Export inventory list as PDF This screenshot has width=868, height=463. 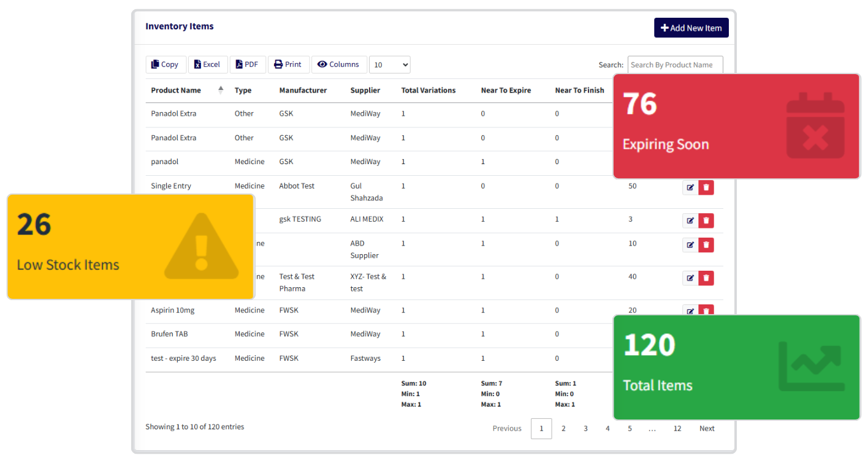pos(248,64)
